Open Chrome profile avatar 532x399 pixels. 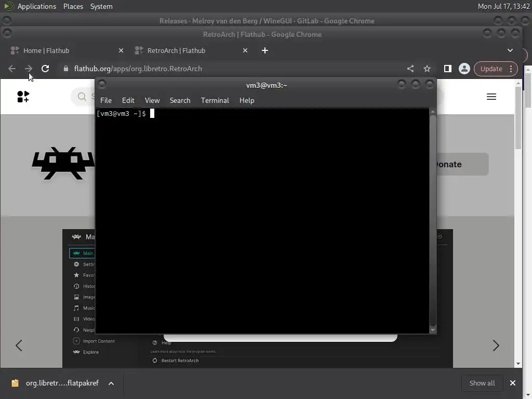tap(464, 69)
